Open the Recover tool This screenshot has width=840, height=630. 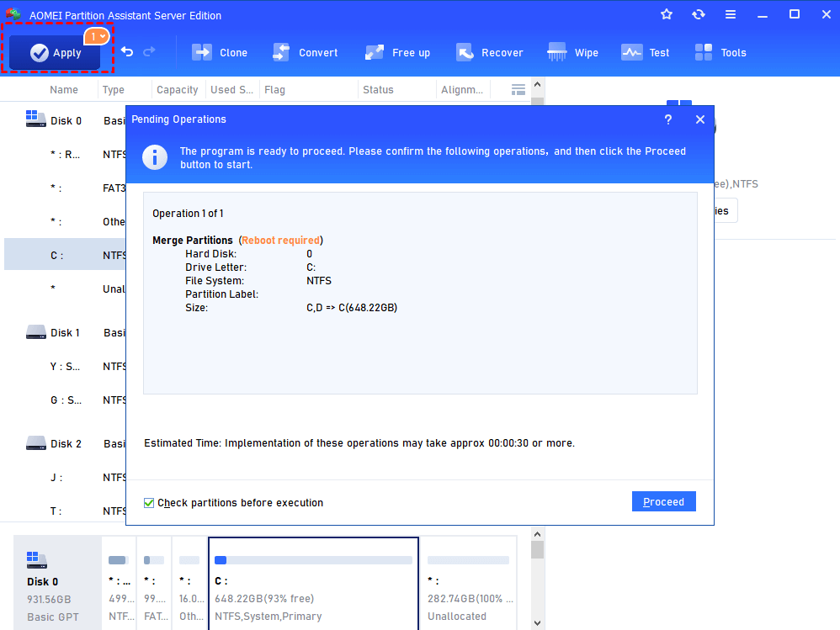coord(489,52)
